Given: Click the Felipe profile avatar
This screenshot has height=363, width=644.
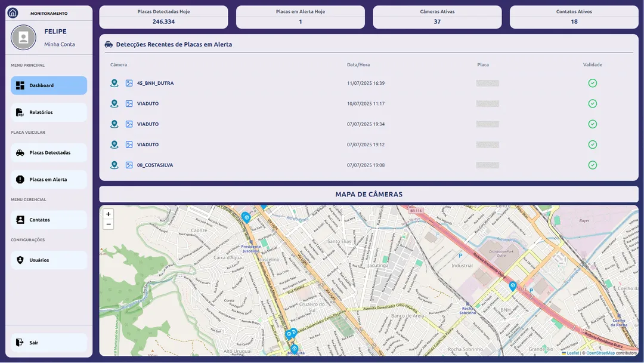Looking at the screenshot, I should [x=23, y=38].
